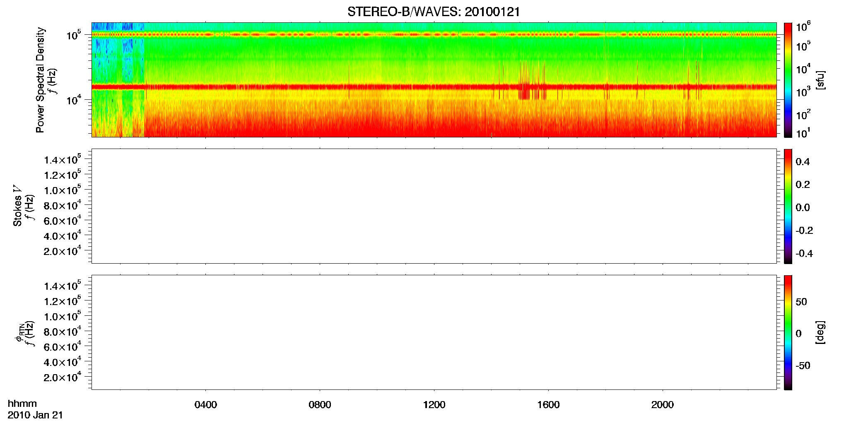Viewport: 868px width, 447px height.
Task: Click the power spectral density color bar
Action: (x=788, y=80)
